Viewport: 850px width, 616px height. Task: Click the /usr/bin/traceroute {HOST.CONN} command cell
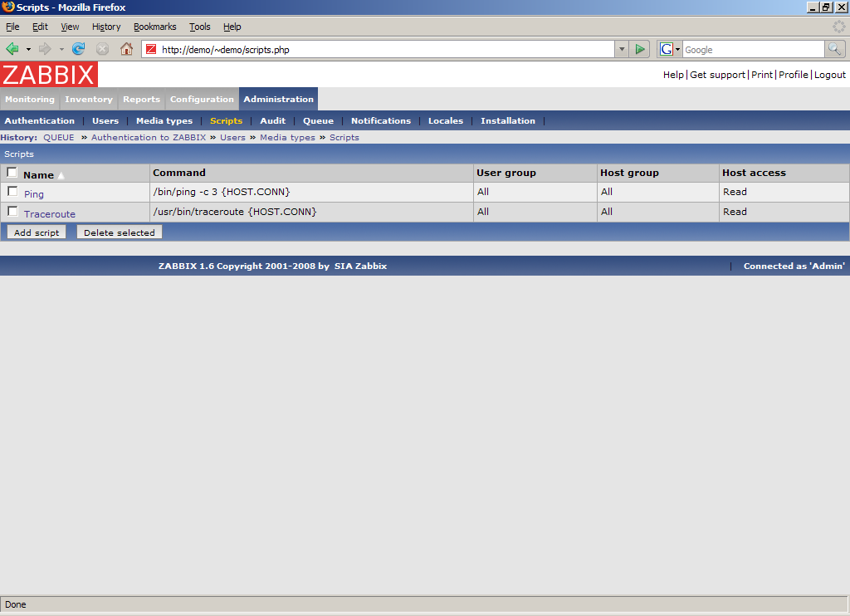pyautogui.click(x=312, y=212)
